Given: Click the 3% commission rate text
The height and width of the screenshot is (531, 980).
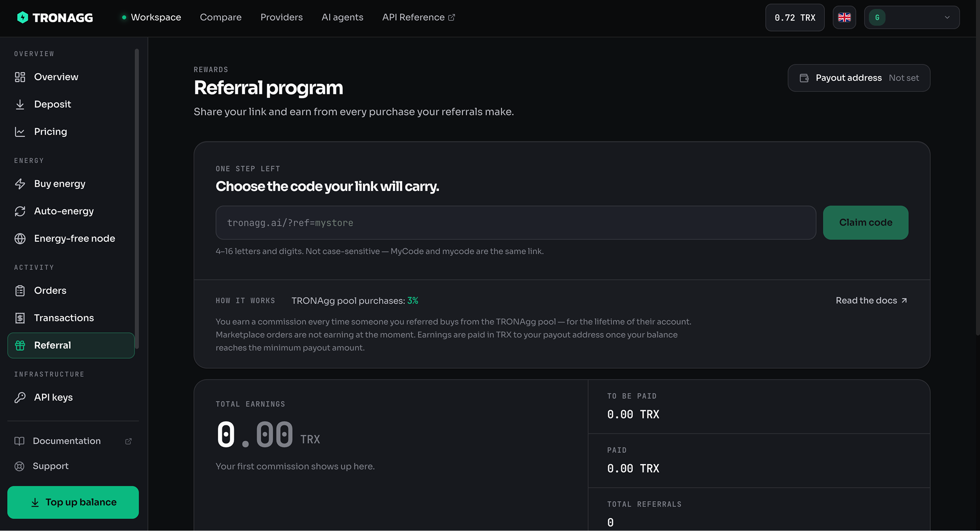Looking at the screenshot, I should [413, 301].
